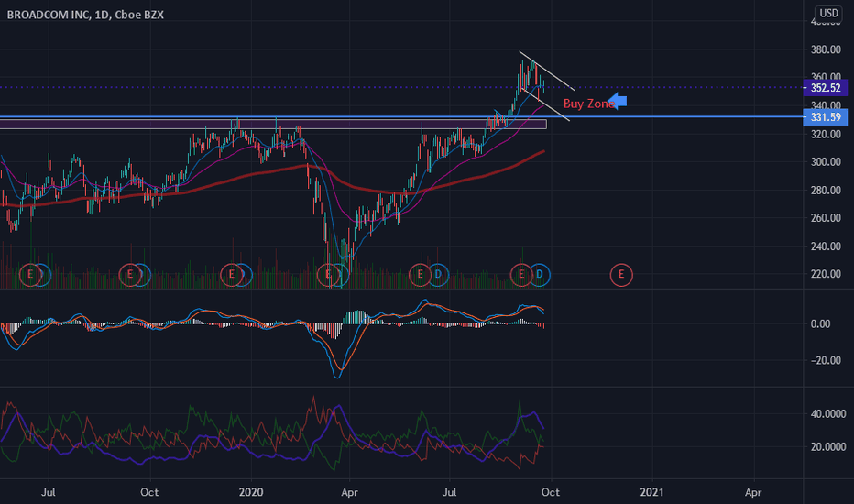Click the 0.00 MACD axis label
This screenshot has height=504, width=854.
(820, 324)
